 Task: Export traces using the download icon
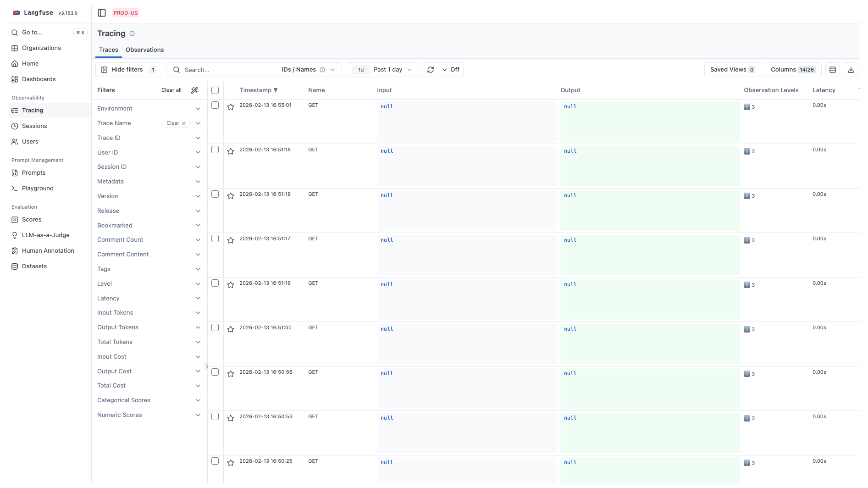coord(851,69)
